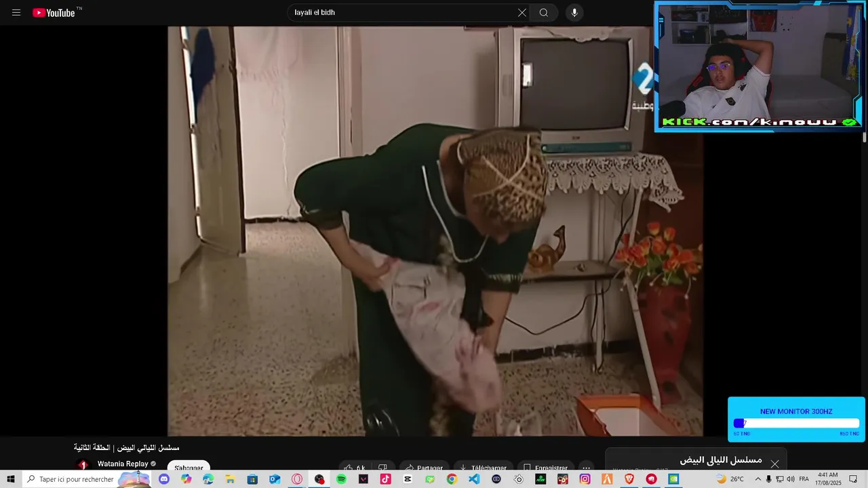Open Google Chrome from taskbar
The width and height of the screenshot is (868, 488).
[452, 479]
